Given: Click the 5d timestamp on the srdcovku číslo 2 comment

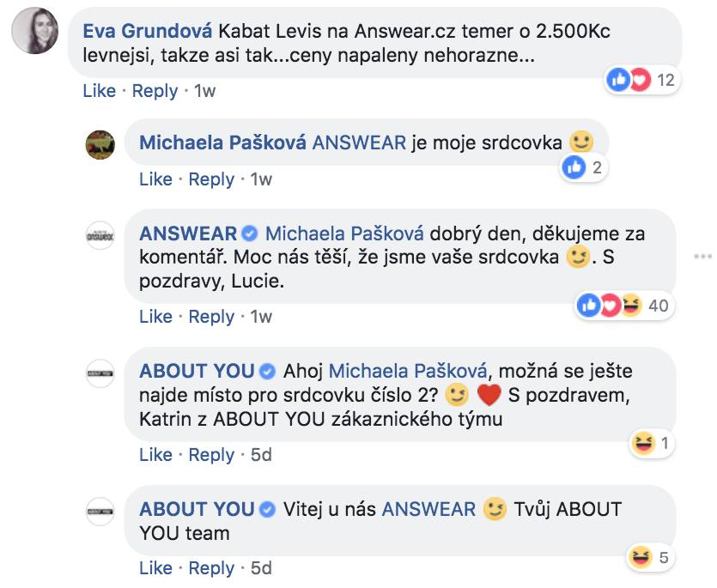Looking at the screenshot, I should coord(261,455).
